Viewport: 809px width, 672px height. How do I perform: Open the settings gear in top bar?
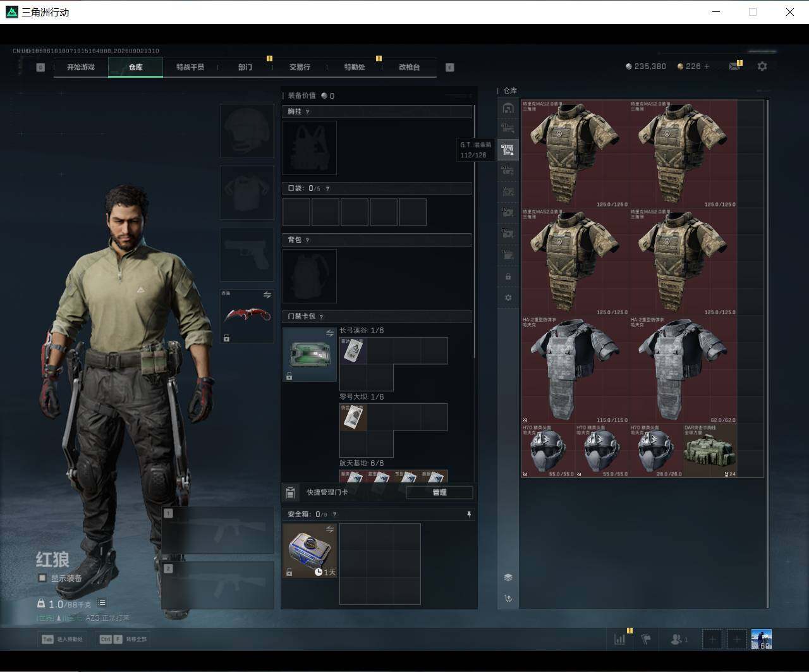click(x=762, y=66)
